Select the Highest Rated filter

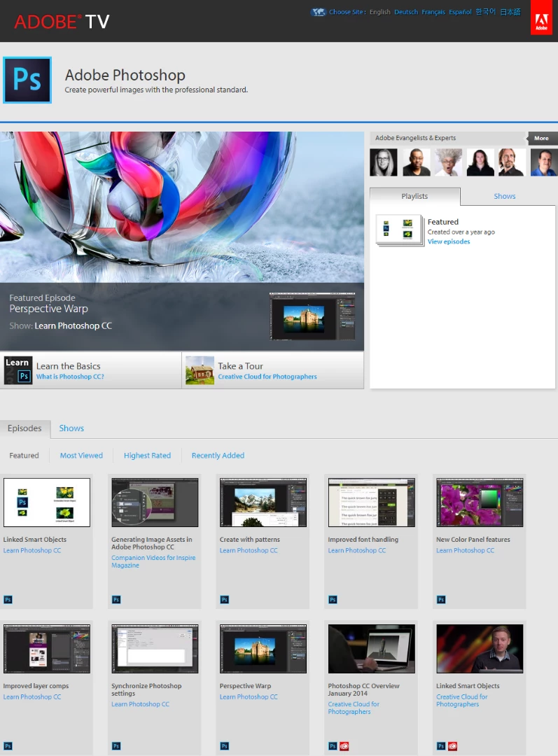(x=147, y=455)
